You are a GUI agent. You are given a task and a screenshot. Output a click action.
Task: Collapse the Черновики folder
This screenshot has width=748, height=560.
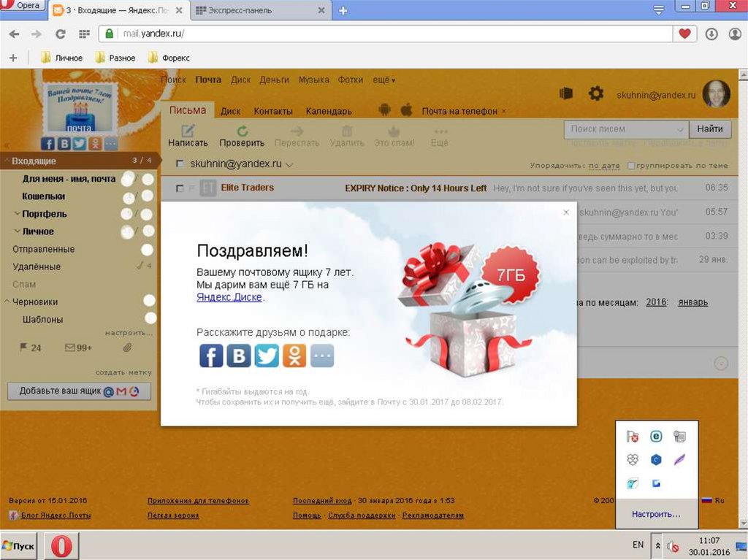pyautogui.click(x=7, y=302)
